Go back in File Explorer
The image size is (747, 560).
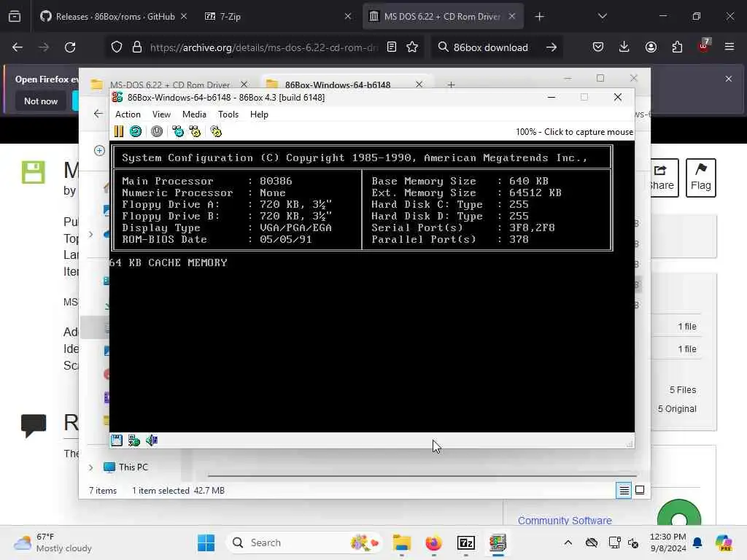(x=98, y=113)
